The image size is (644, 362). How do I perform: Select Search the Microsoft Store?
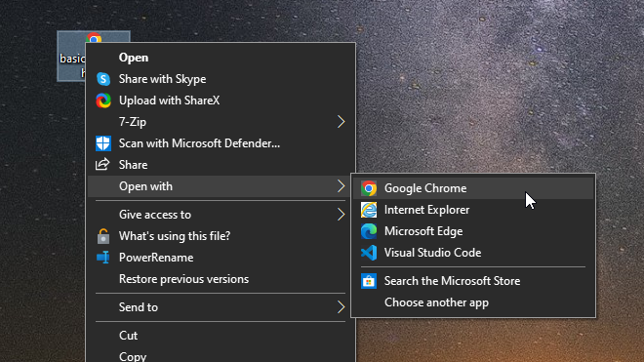(x=473, y=281)
